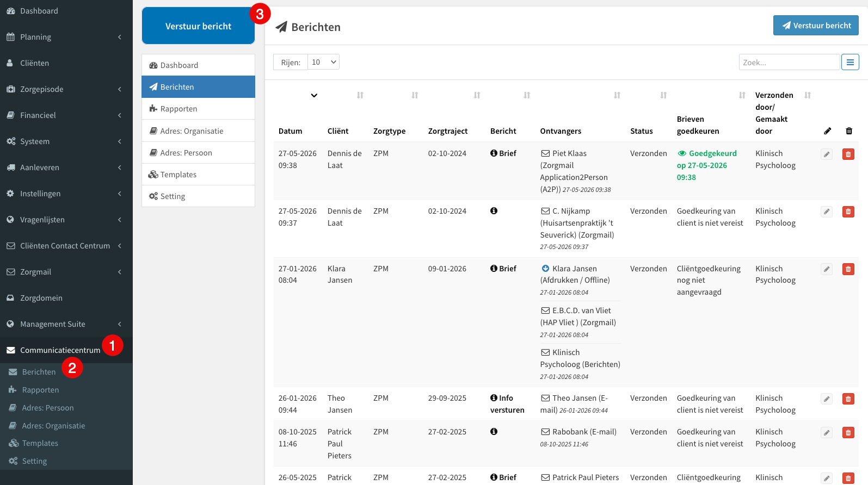This screenshot has width=868, height=485.
Task: Click Verstuur bericht button at top right
Action: pos(816,26)
